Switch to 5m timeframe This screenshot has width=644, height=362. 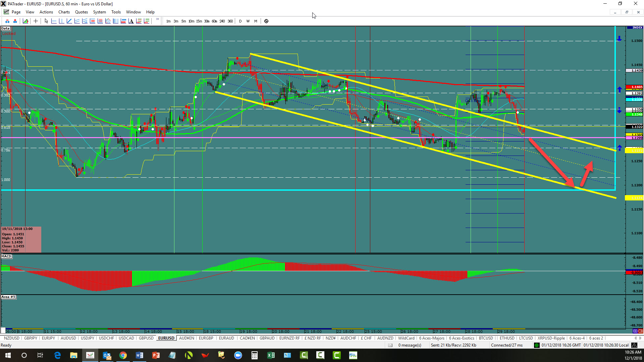184,21
